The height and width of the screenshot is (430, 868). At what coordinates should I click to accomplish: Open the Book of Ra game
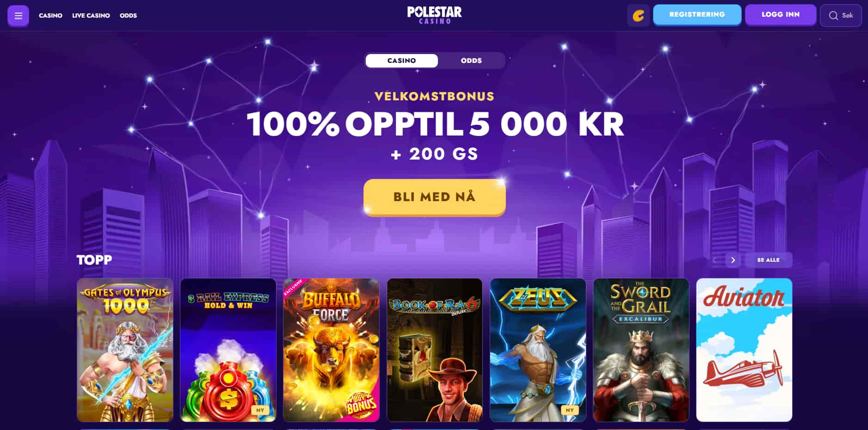click(x=434, y=350)
